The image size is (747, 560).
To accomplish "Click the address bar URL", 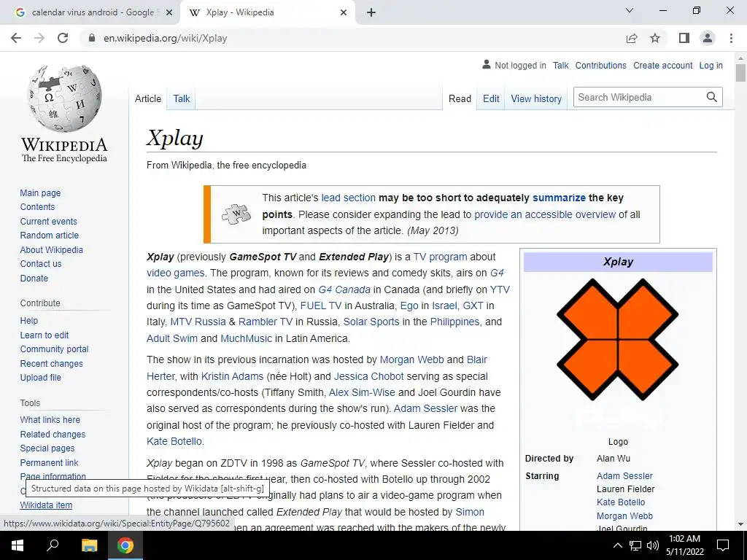I will point(166,38).
